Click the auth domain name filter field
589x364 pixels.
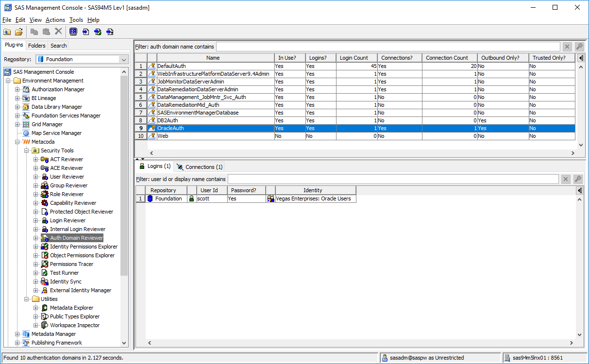coord(387,47)
